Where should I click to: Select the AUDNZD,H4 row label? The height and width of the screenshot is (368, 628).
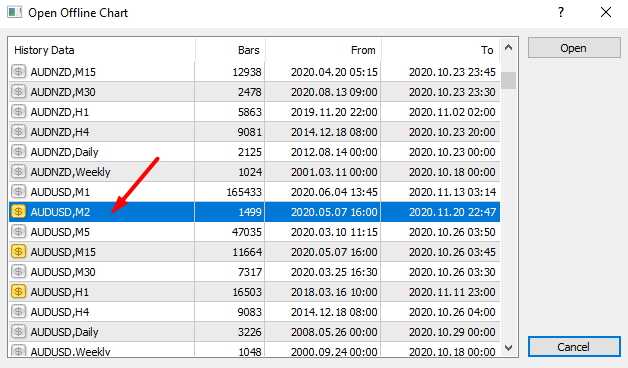60,132
